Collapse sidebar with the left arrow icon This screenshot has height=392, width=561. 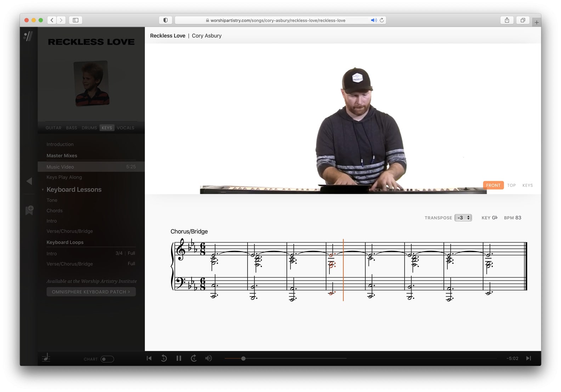coord(29,181)
